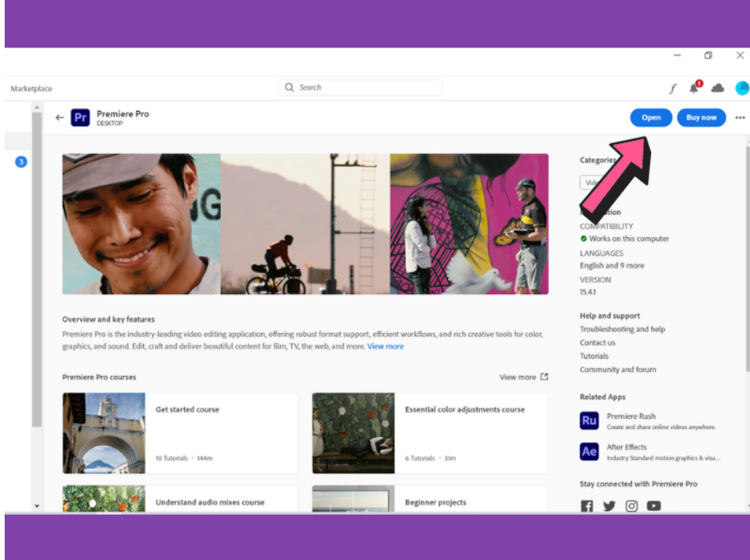Viewport: 750px width, 560px height.
Task: Open the Troubleshooting and help link
Action: tap(622, 329)
